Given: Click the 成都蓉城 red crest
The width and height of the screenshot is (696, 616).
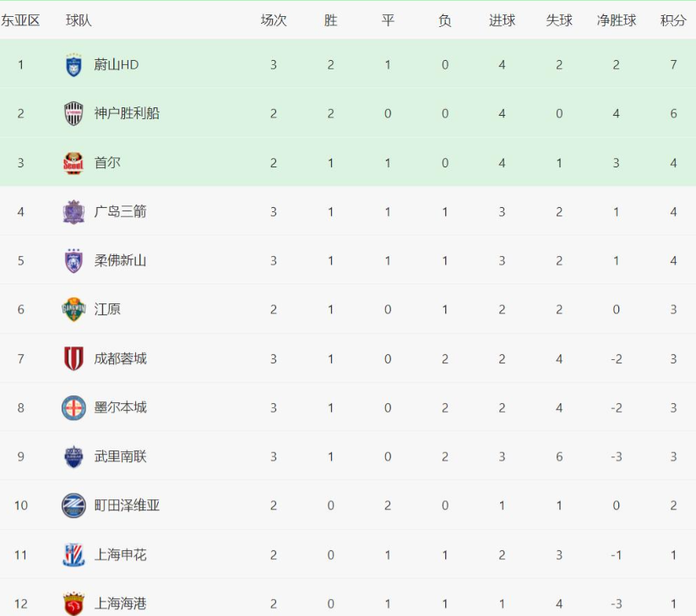Looking at the screenshot, I should tap(74, 359).
